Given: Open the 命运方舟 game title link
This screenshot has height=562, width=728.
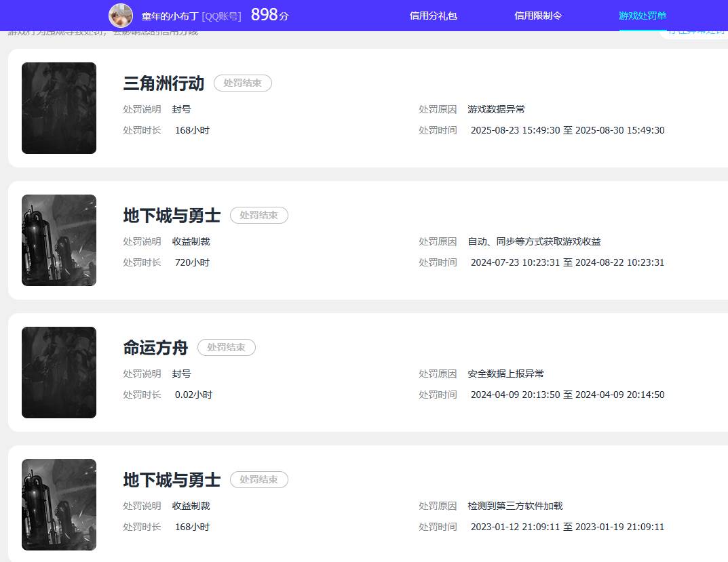Looking at the screenshot, I should 157,346.
